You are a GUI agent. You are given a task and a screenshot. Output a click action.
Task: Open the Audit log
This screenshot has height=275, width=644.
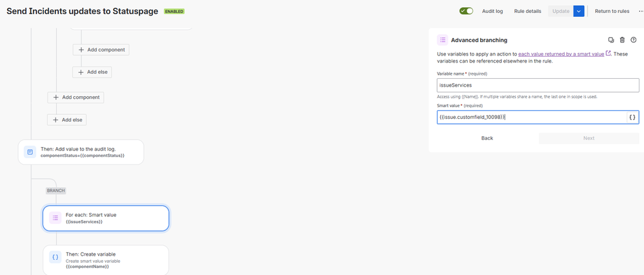[x=492, y=11]
